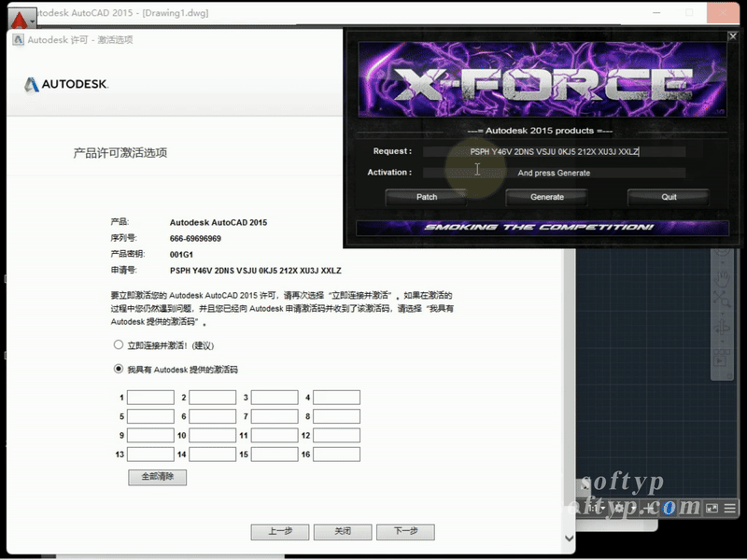This screenshot has width=747, height=560.
Task: Click the product name Autodesk AutoCAD 2015
Action: click(x=218, y=222)
